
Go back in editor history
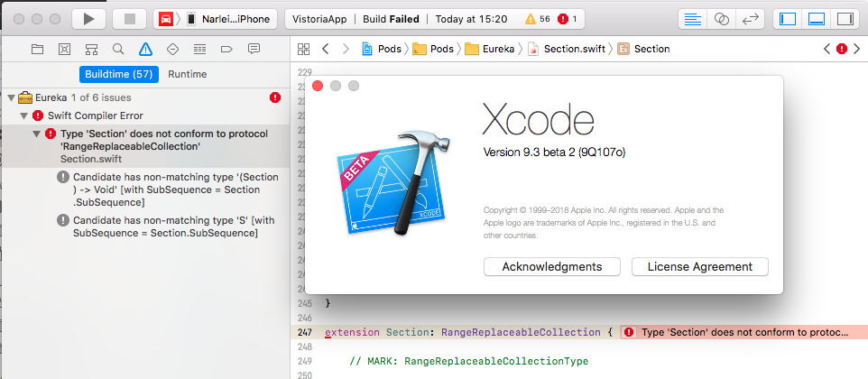(326, 49)
